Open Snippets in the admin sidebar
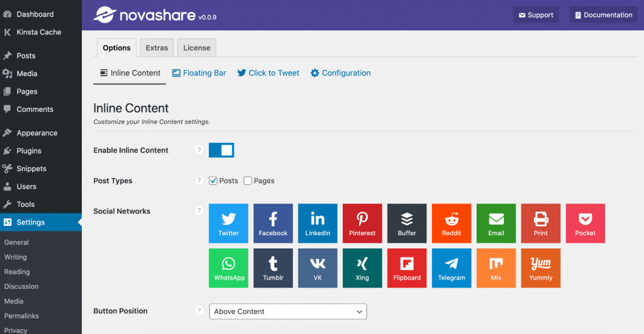Viewport: 644px width, 334px height. coord(41,169)
